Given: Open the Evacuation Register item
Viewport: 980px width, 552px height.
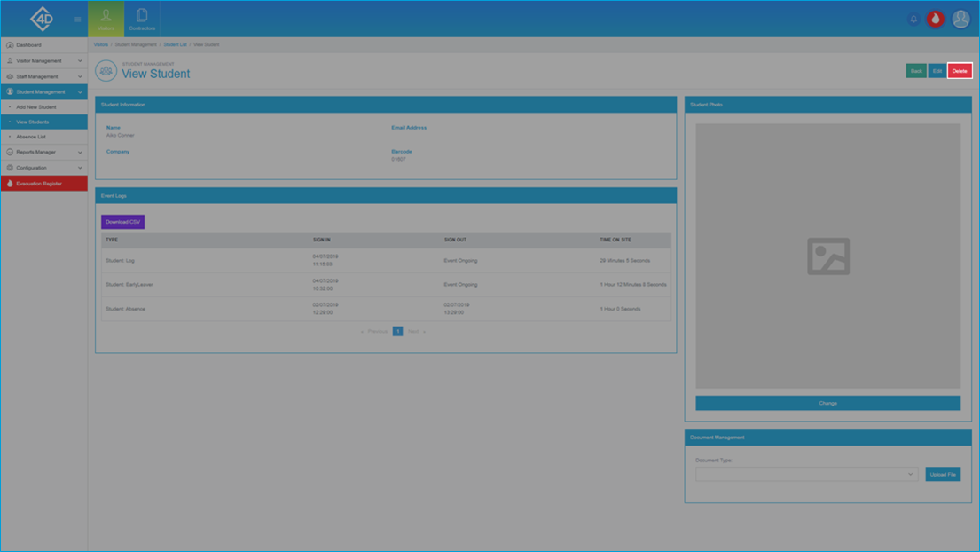Looking at the screenshot, I should (x=44, y=183).
